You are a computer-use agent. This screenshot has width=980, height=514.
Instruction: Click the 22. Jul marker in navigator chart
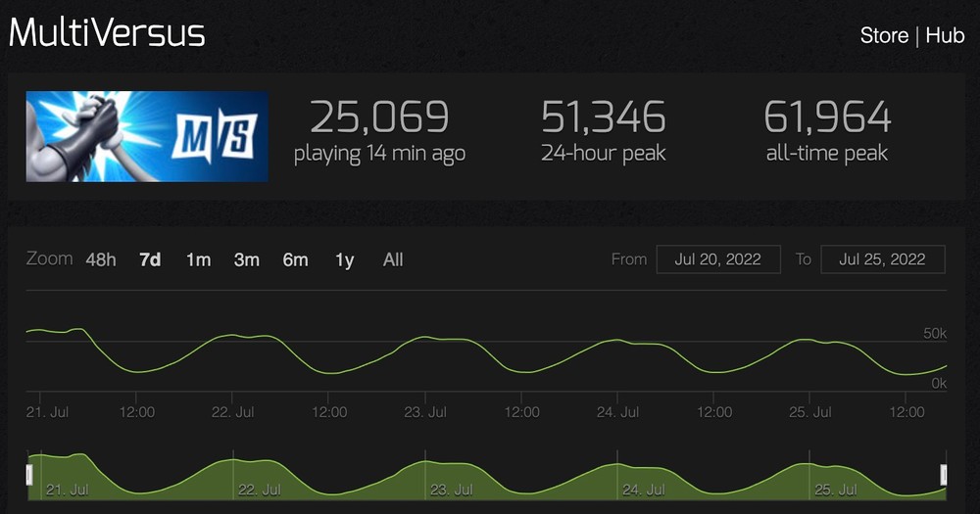pos(260,490)
